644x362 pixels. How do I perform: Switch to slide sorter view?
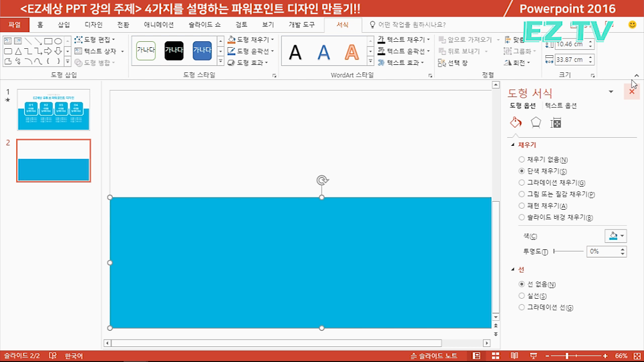click(495, 356)
